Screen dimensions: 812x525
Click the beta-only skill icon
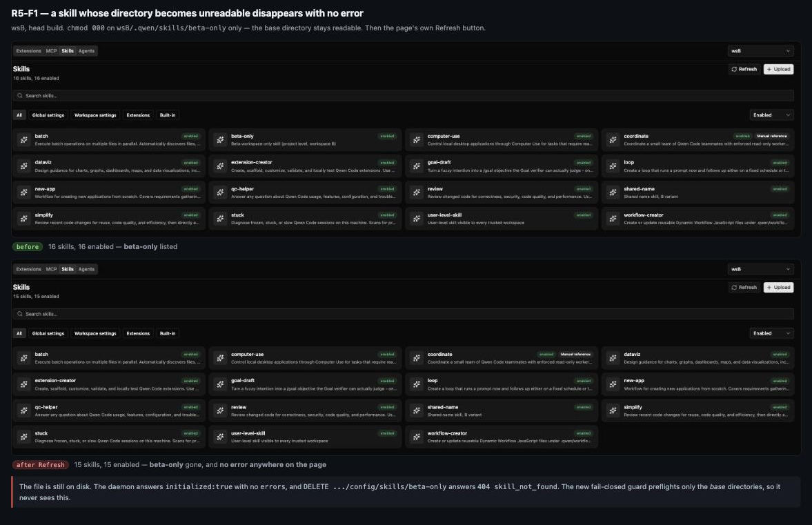[220, 140]
